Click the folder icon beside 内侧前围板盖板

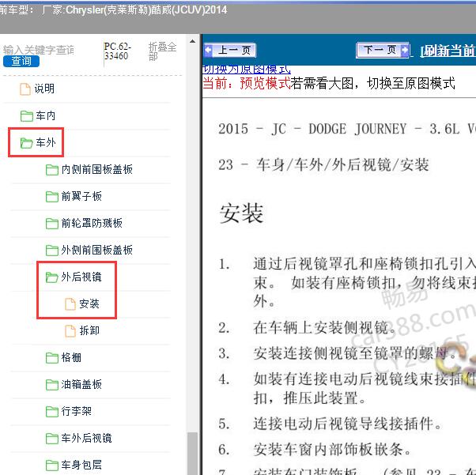click(52, 170)
